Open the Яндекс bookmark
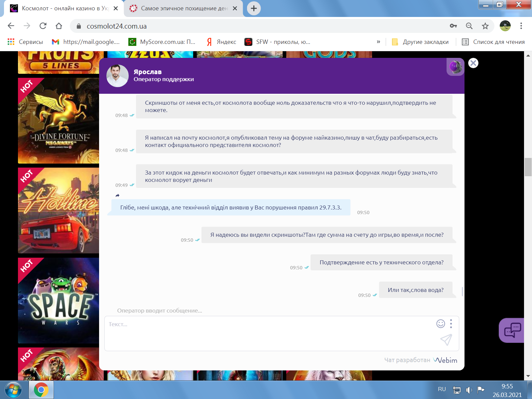This screenshot has height=399, width=532. point(221,42)
